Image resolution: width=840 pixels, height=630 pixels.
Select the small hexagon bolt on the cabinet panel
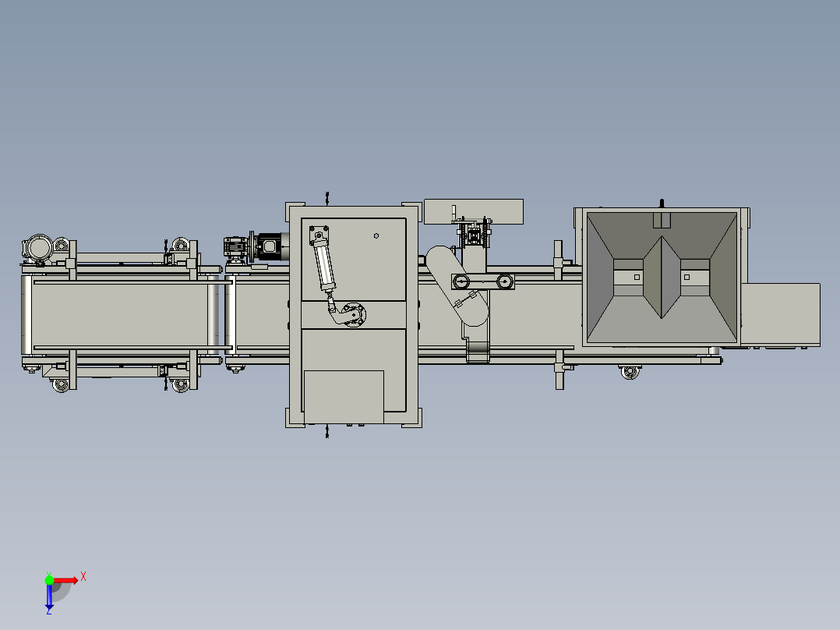click(376, 235)
